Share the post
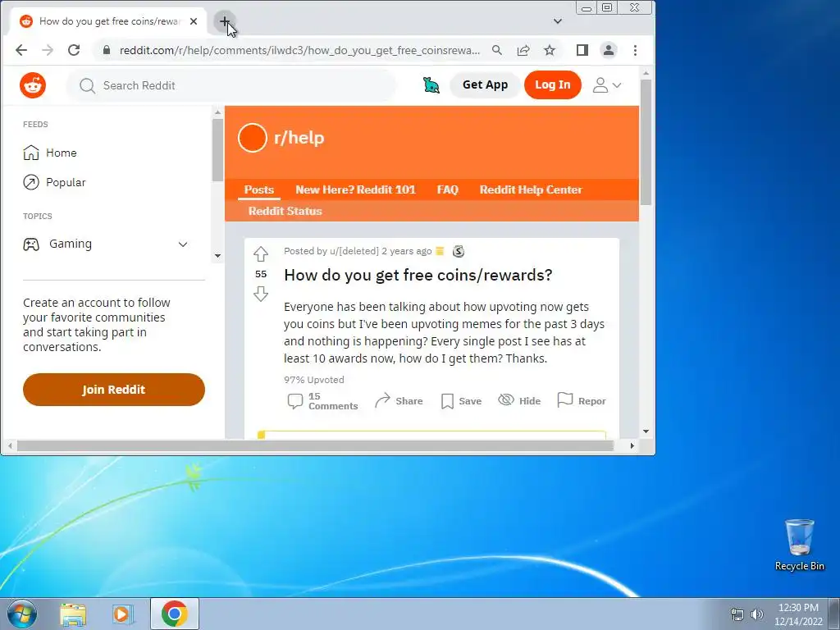840x630 pixels. click(x=399, y=400)
